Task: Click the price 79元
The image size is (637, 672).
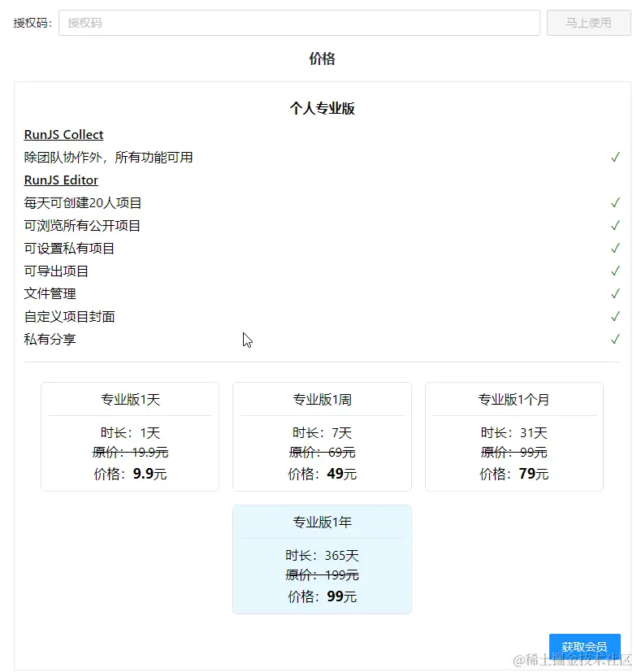Action: [x=534, y=474]
